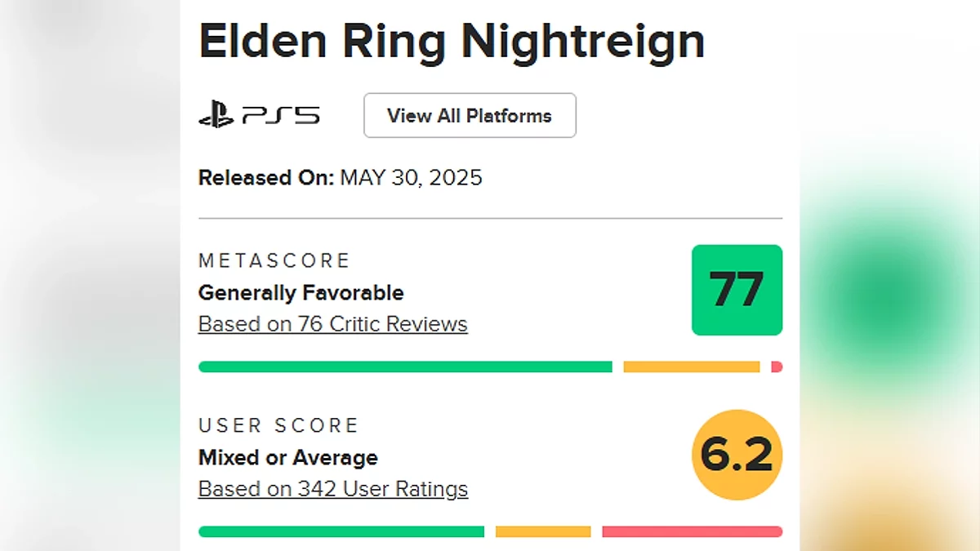Viewport: 980px width, 551px height.
Task: Click the green 77 Metascore badge
Action: coord(737,290)
